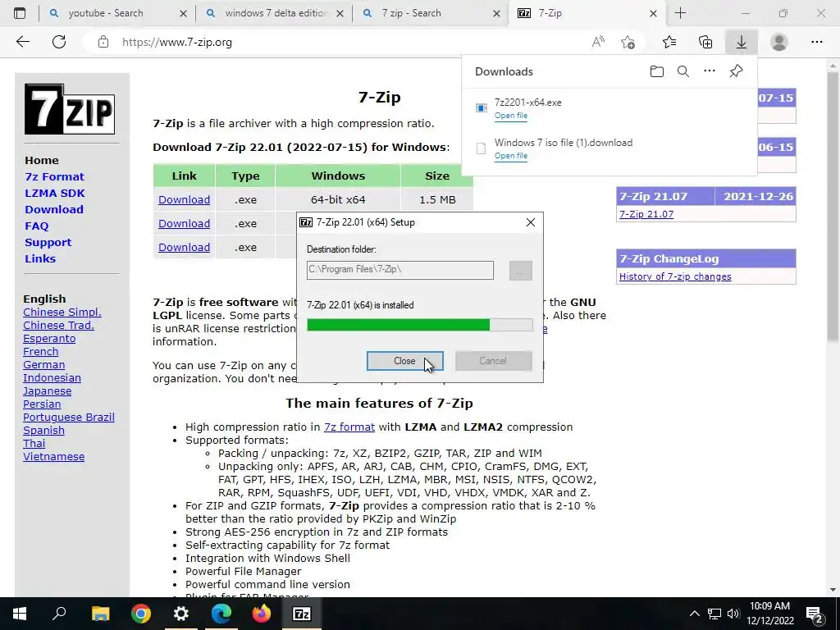Close the 7-Zip browser tab
Image resolution: width=840 pixels, height=630 pixels.
pyautogui.click(x=653, y=13)
